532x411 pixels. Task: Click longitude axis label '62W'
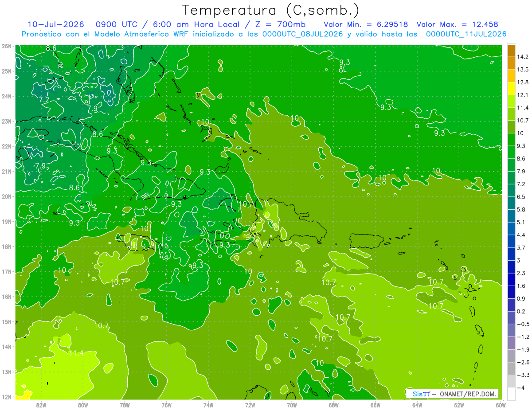click(459, 405)
